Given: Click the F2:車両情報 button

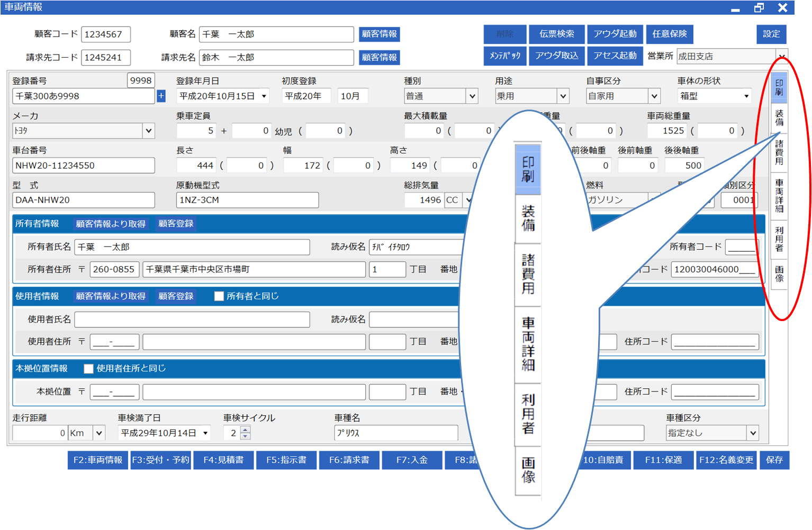Looking at the screenshot, I should pos(98,460).
